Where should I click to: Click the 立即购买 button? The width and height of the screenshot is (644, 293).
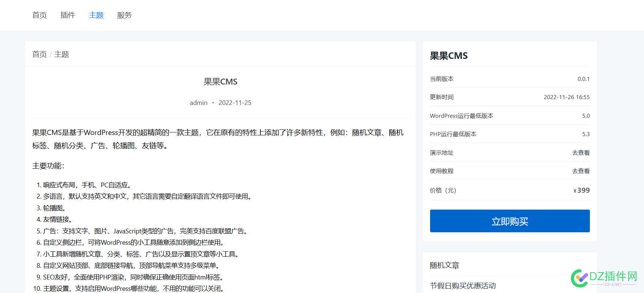(x=510, y=221)
